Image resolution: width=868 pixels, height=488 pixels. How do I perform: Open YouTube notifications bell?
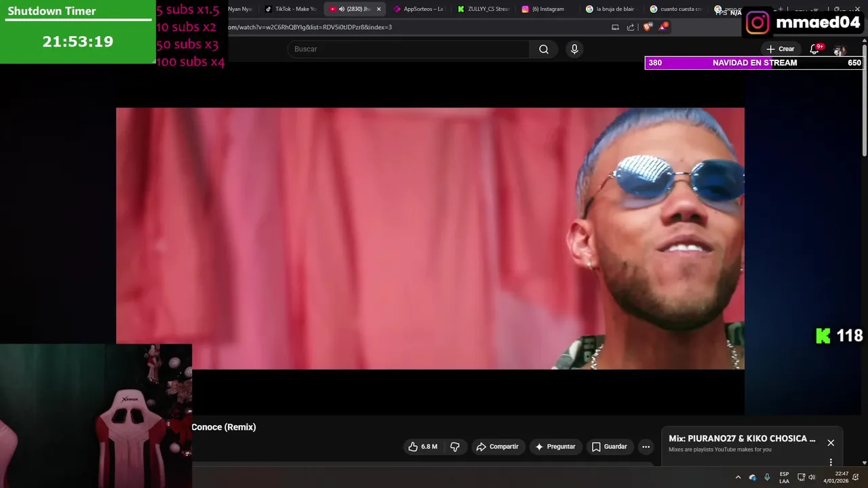815,49
